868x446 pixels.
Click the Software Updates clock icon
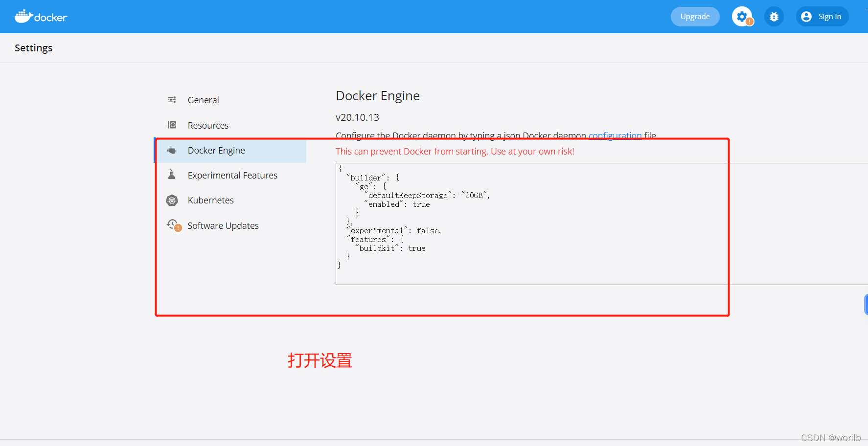(172, 224)
